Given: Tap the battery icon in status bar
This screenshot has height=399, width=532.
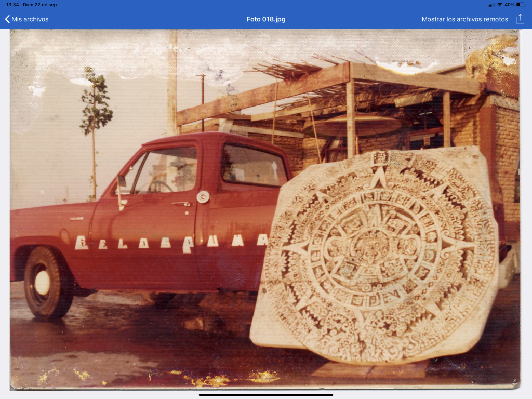Looking at the screenshot, I should coord(521,5).
